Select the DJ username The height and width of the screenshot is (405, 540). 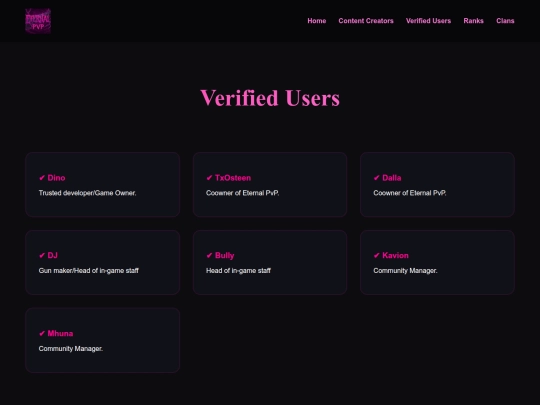click(x=53, y=256)
